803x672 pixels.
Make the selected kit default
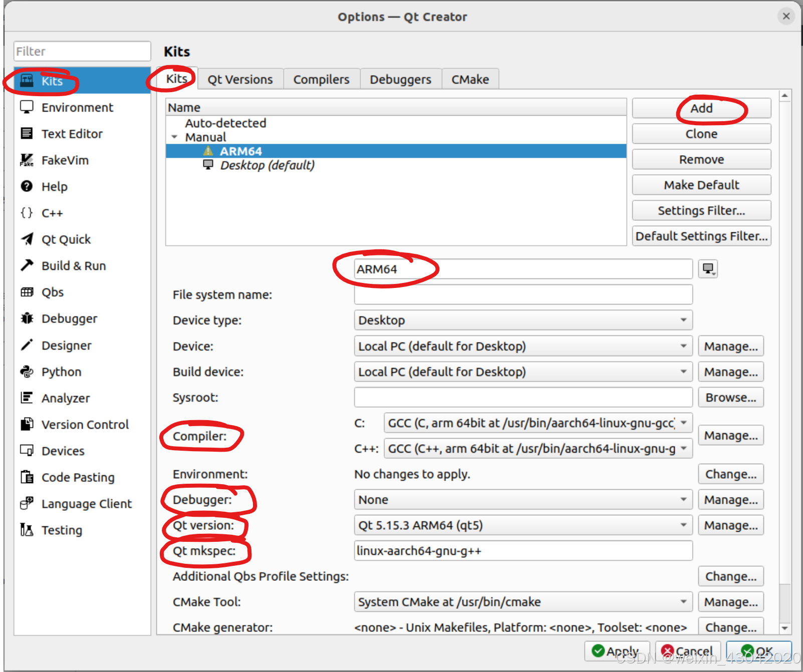[701, 185]
